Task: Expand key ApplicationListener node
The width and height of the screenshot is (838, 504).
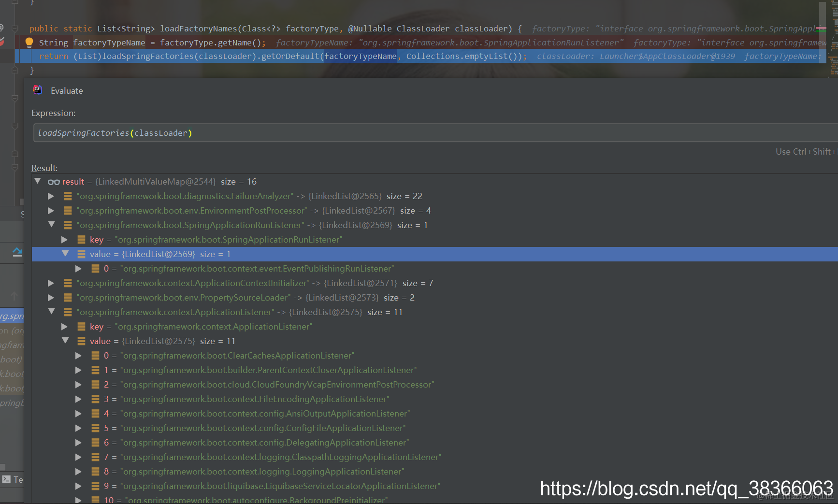Action: [64, 327]
